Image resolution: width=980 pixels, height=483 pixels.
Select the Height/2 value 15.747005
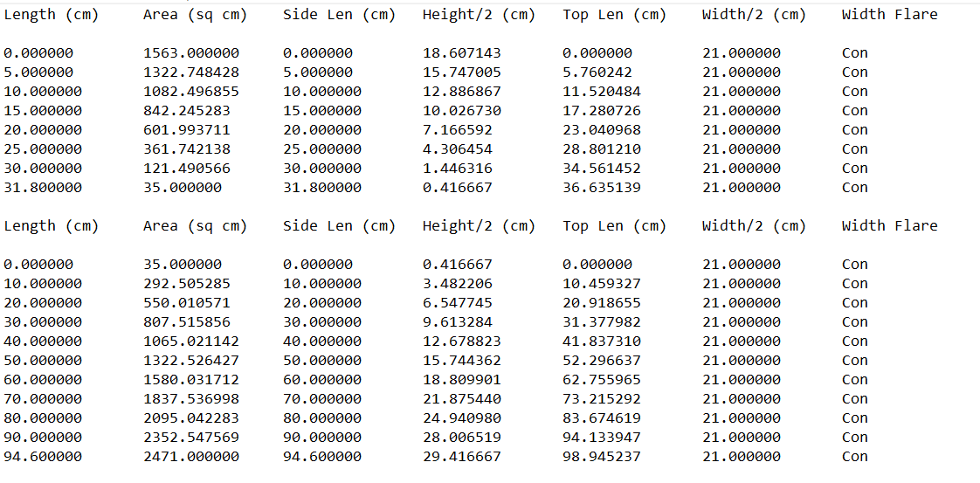tap(462, 72)
